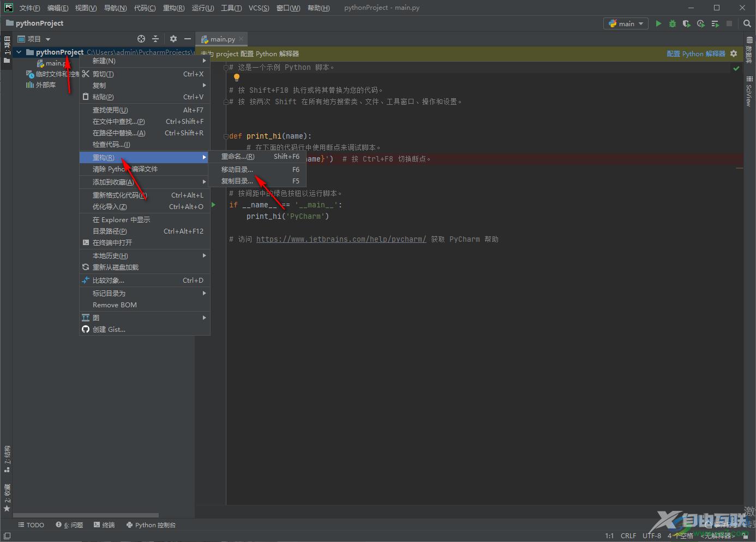
Task: Expand the New (新建) submenu
Action: 145,61
